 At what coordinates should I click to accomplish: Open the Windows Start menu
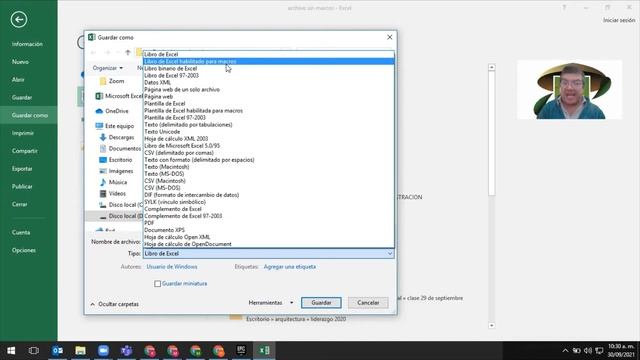[11, 351]
